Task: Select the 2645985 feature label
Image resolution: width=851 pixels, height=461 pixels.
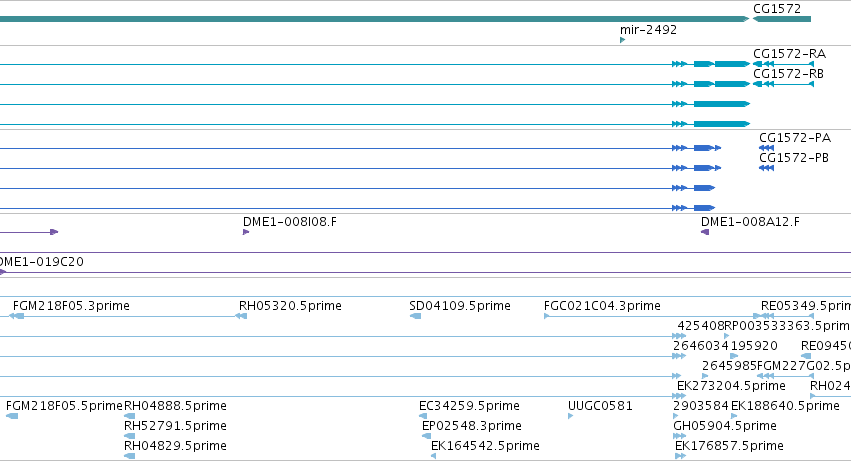Action: click(x=729, y=366)
